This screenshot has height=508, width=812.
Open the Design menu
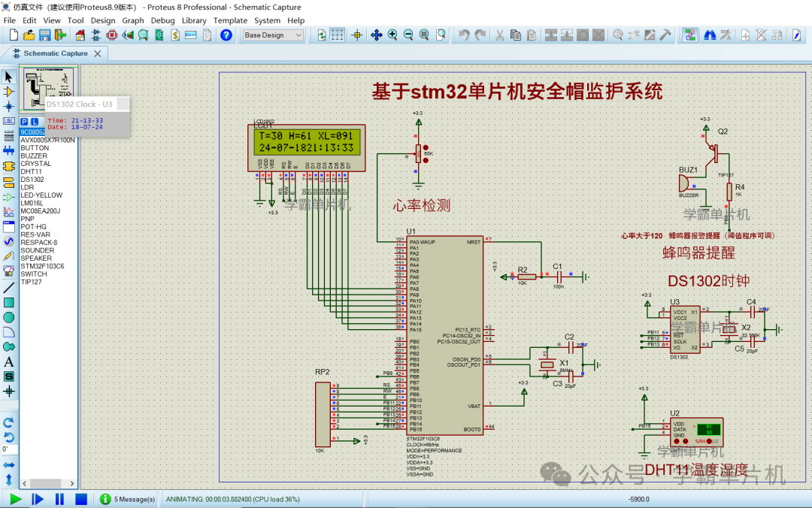point(103,20)
